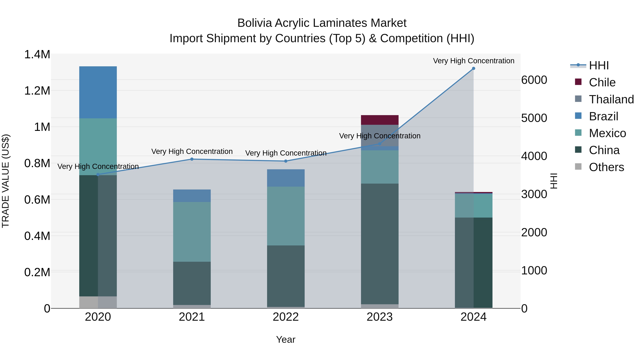Select the Mexico segment of the 2020 bar
Screen dimensions: 644x362
point(98,147)
